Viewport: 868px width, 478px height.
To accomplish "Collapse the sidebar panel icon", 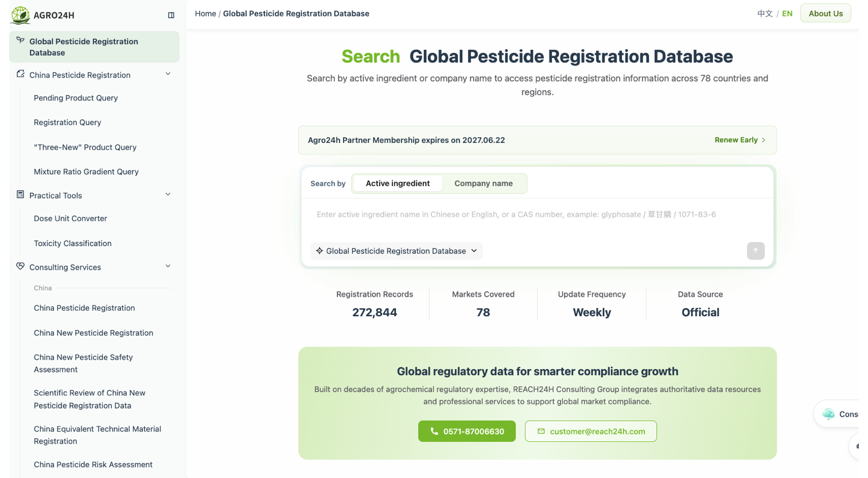I will (x=171, y=15).
